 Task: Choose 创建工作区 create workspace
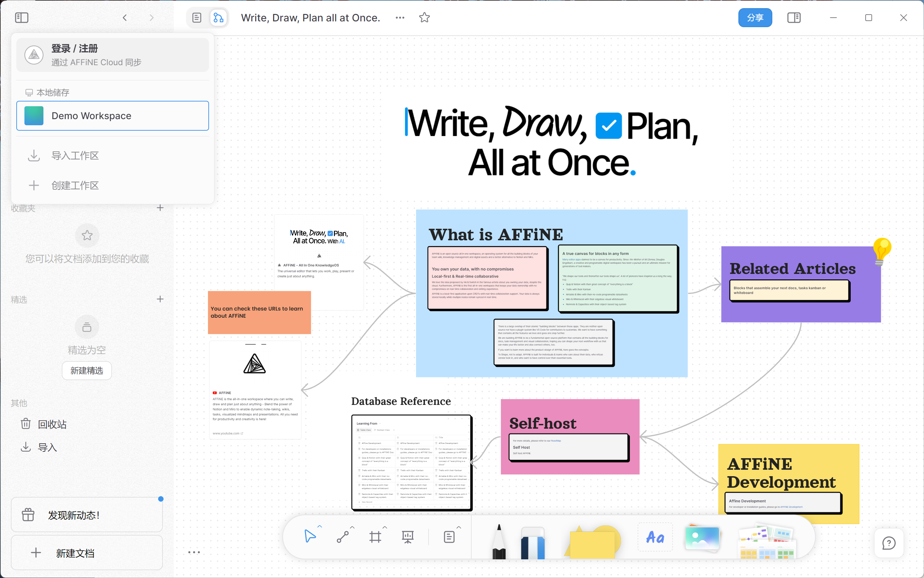tap(112, 185)
